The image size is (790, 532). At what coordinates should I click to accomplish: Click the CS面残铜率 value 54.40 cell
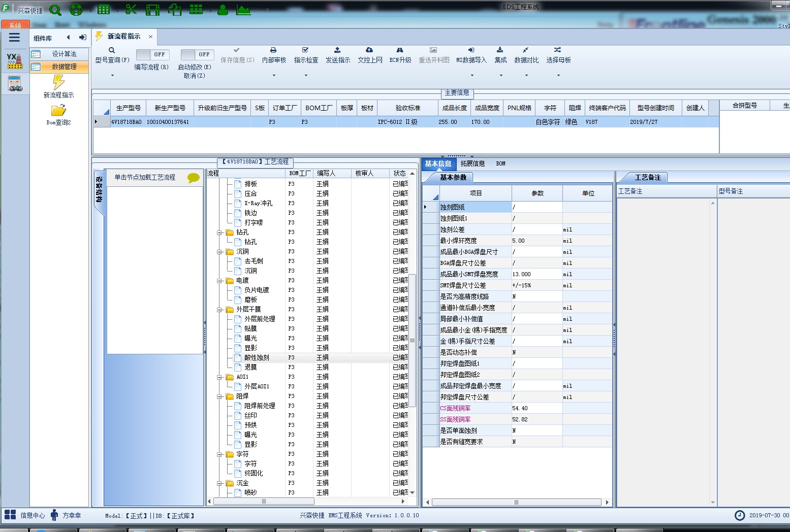pos(536,408)
